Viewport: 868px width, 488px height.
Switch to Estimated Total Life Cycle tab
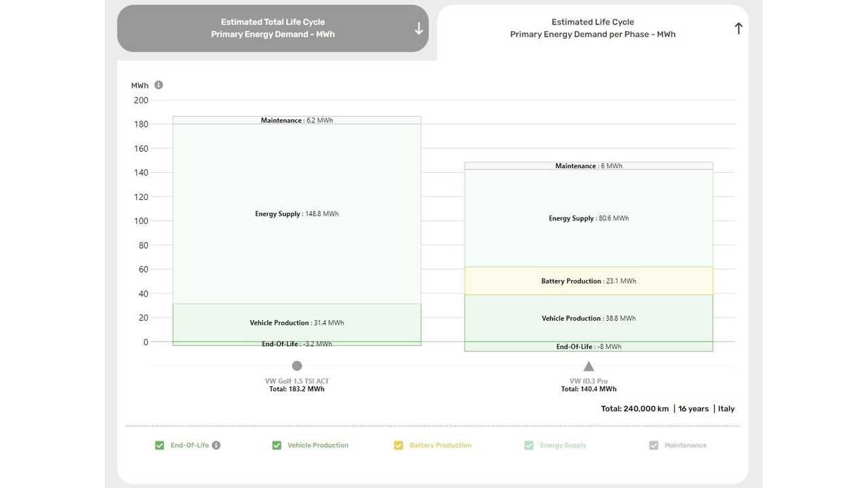point(273,28)
